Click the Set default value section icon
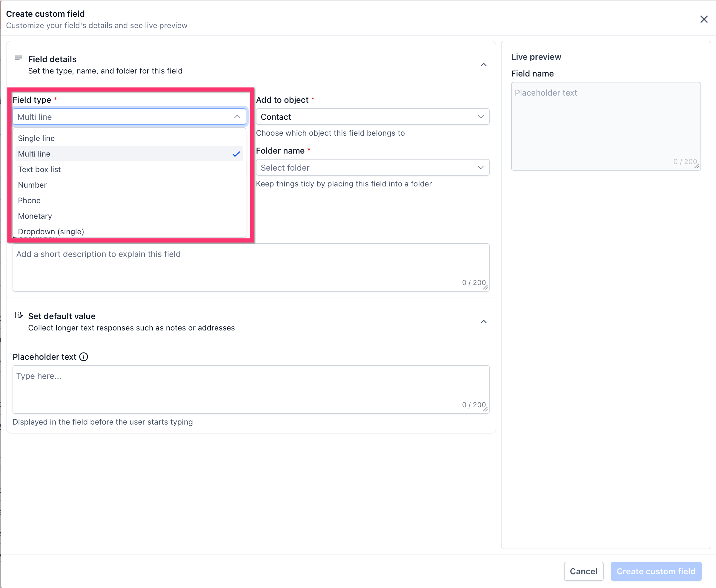This screenshot has width=716, height=588. point(19,315)
